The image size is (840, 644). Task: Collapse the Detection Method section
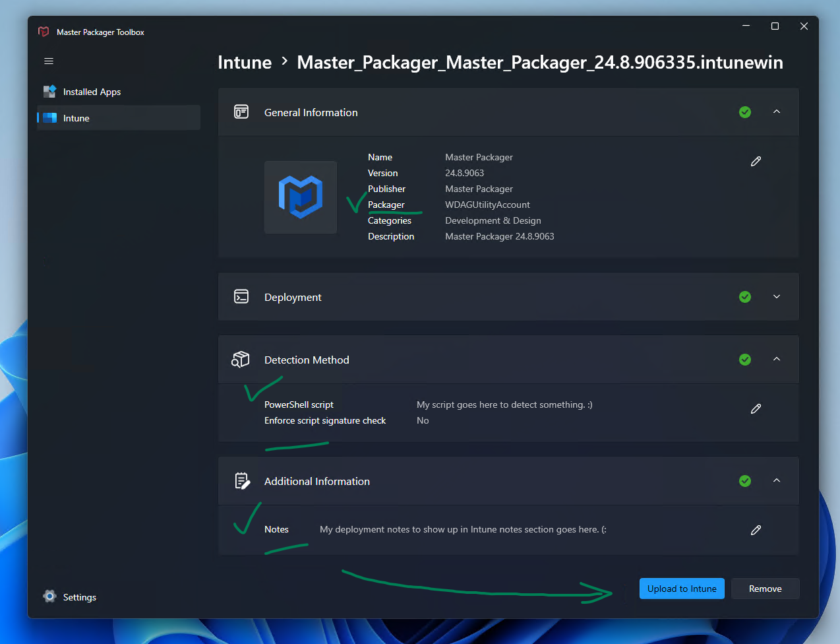[777, 360]
